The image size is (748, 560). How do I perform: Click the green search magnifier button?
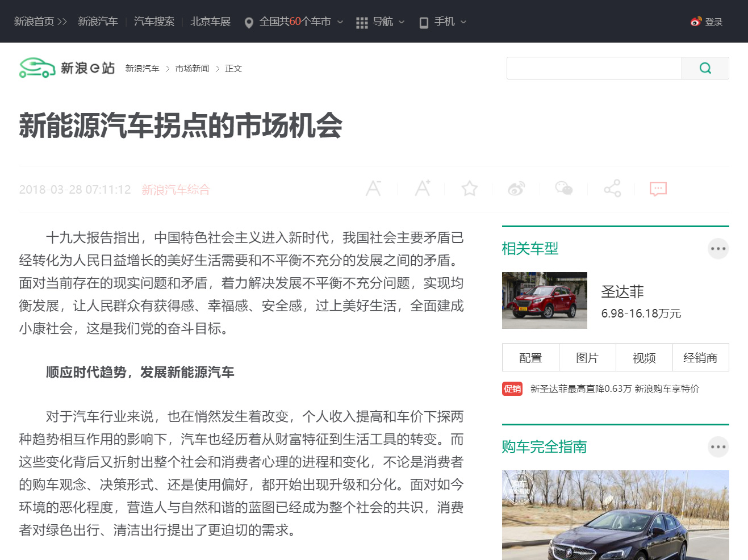pyautogui.click(x=705, y=68)
